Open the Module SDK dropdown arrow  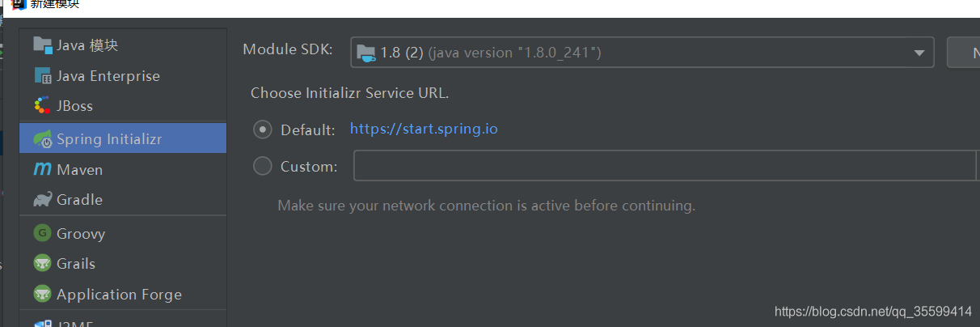click(919, 53)
